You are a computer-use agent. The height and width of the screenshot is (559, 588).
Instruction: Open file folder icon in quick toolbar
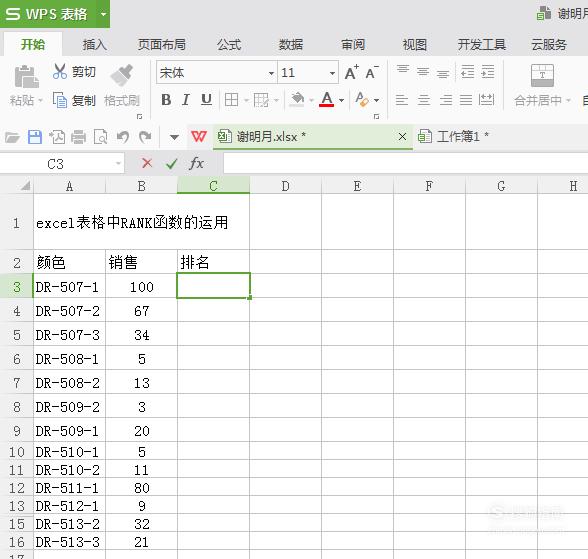[x=12, y=137]
